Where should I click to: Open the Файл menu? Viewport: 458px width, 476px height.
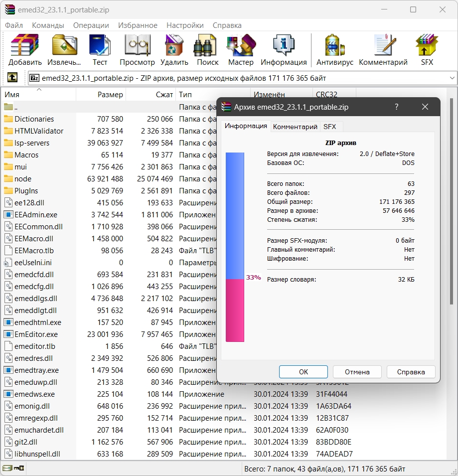coord(14,25)
